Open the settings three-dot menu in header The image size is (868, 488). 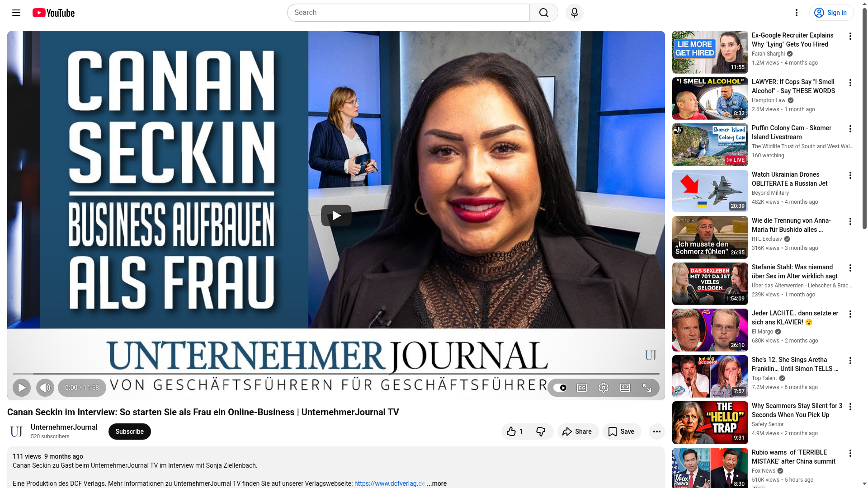797,13
